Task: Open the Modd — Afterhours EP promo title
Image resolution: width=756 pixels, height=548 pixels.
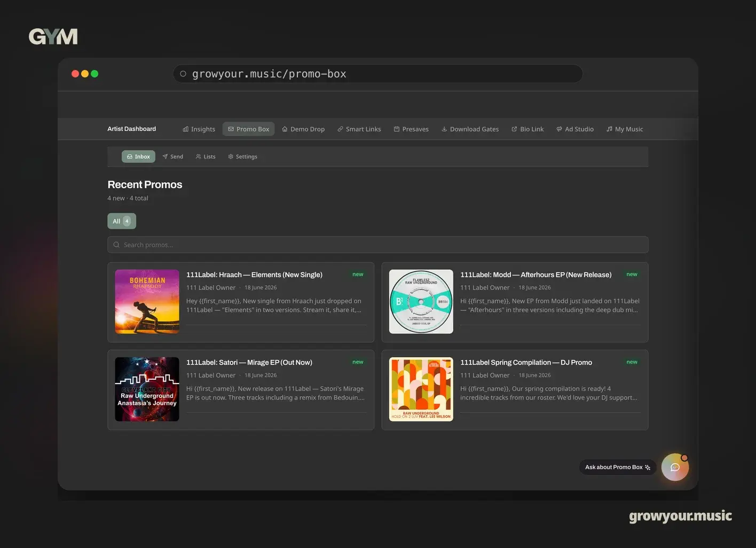Action: click(x=536, y=275)
